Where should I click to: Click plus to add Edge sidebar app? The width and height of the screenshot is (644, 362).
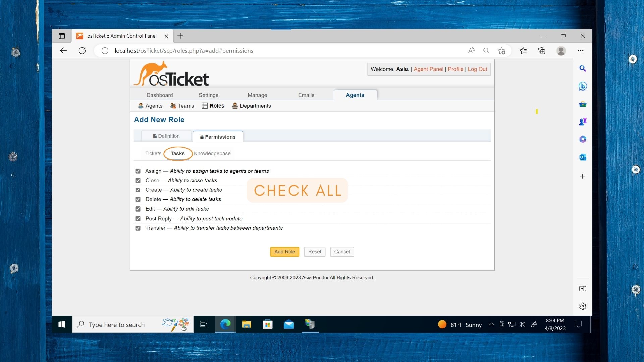(x=583, y=176)
